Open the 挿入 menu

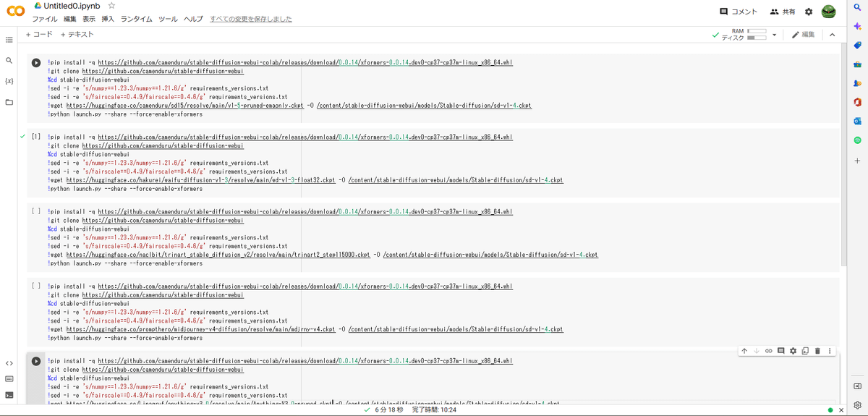(x=108, y=19)
